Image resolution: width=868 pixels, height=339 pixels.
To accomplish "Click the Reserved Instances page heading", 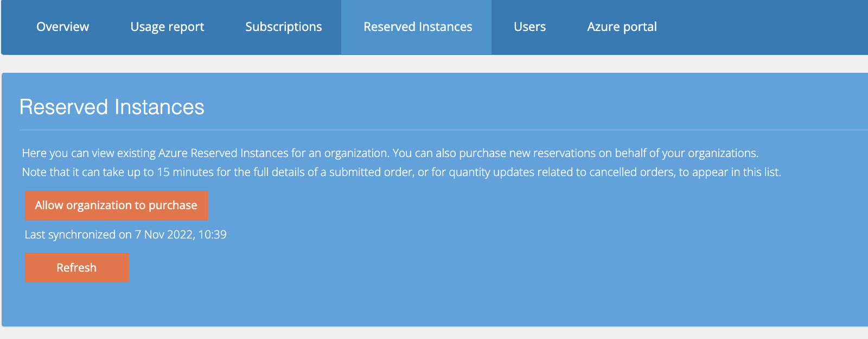I will pyautogui.click(x=112, y=107).
